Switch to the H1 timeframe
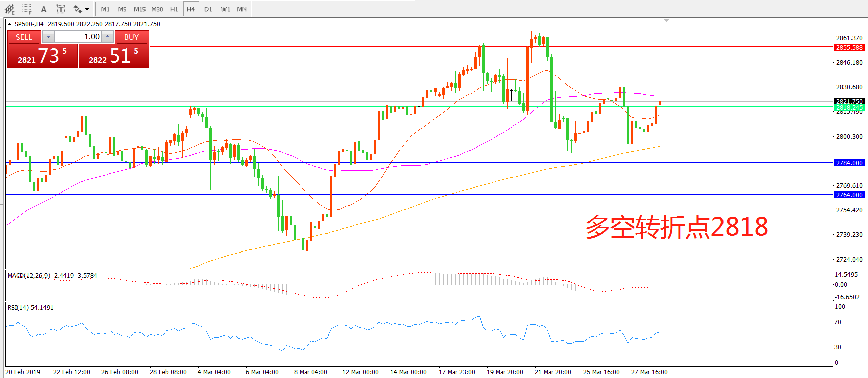The width and height of the screenshot is (868, 378). click(174, 9)
